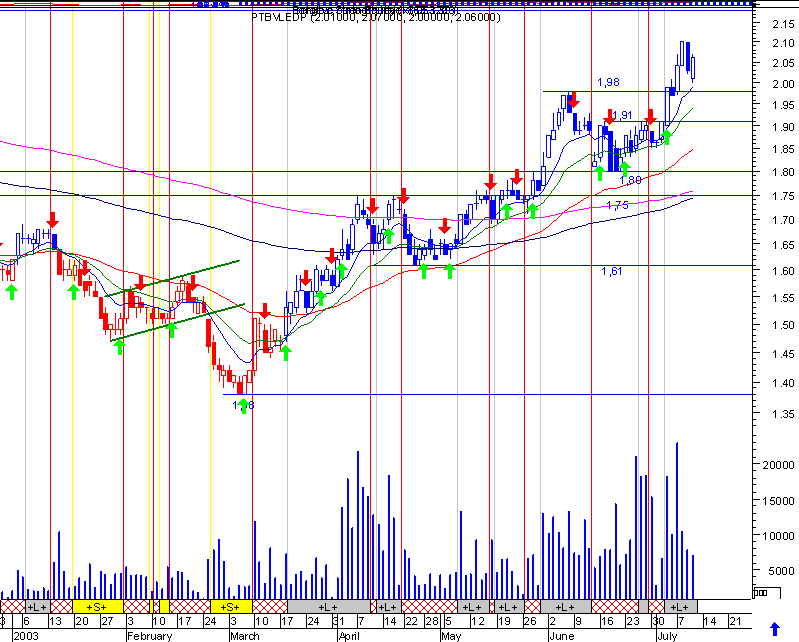
Task: Click the final +L+ segment above July 7
Action: (680, 607)
